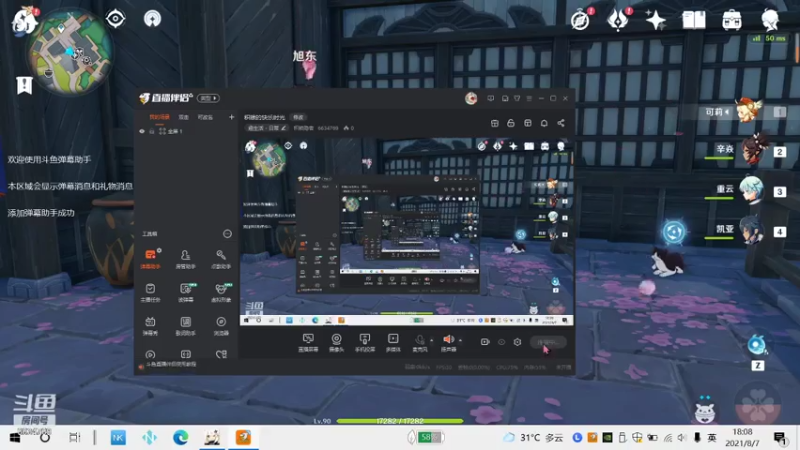Add a 手机投屏 phone casting source
Screen dimensions: 800x450
pos(365,342)
